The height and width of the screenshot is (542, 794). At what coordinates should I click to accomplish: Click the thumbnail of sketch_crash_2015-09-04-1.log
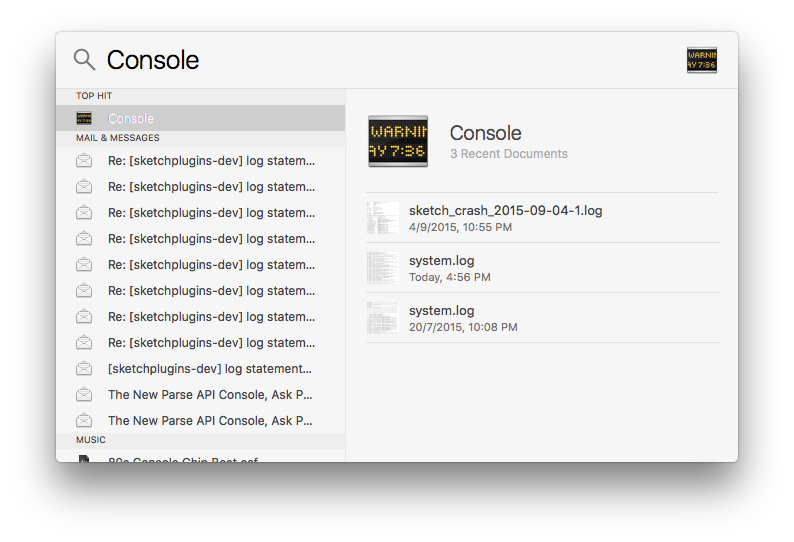tap(383, 218)
